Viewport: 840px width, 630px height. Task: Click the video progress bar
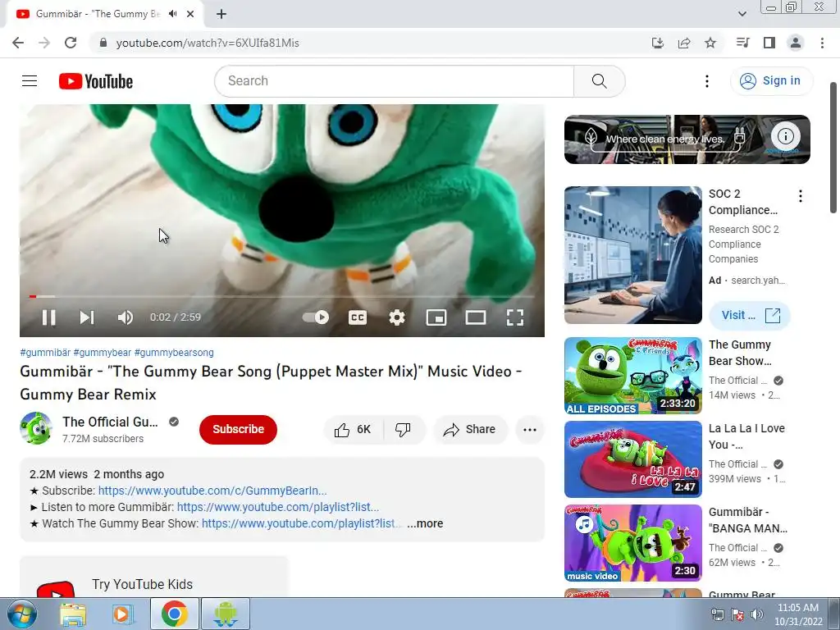[x=282, y=295]
